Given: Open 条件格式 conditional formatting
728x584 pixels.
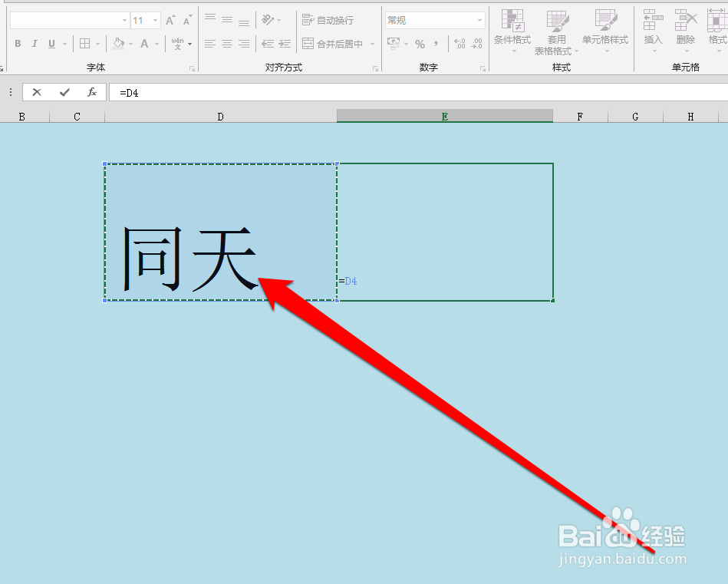Looking at the screenshot, I should point(512,31).
